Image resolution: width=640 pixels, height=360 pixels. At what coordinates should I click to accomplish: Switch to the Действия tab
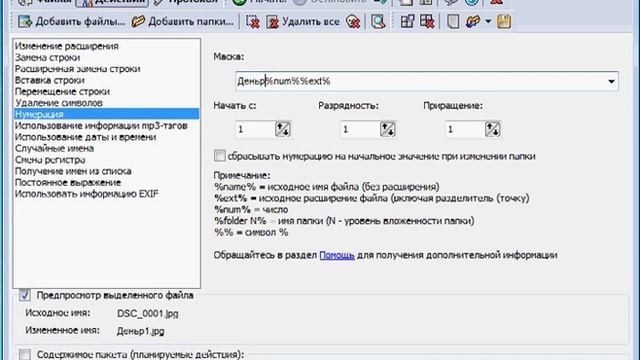(112, 2)
